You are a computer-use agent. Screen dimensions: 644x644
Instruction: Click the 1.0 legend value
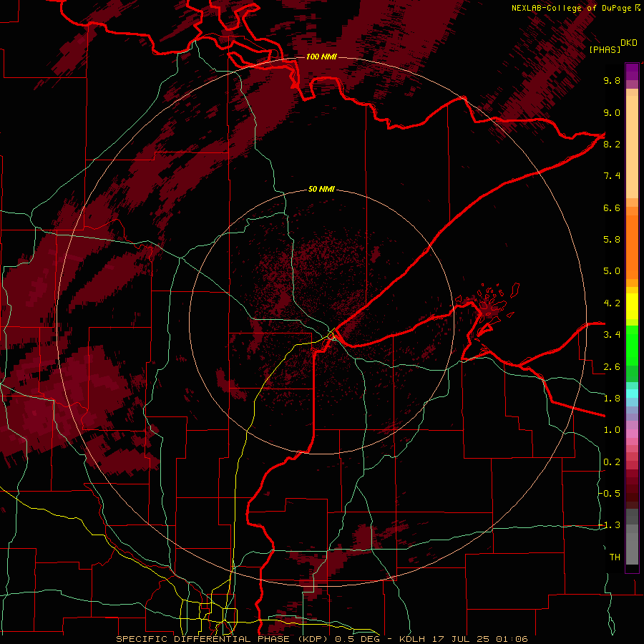[612, 430]
